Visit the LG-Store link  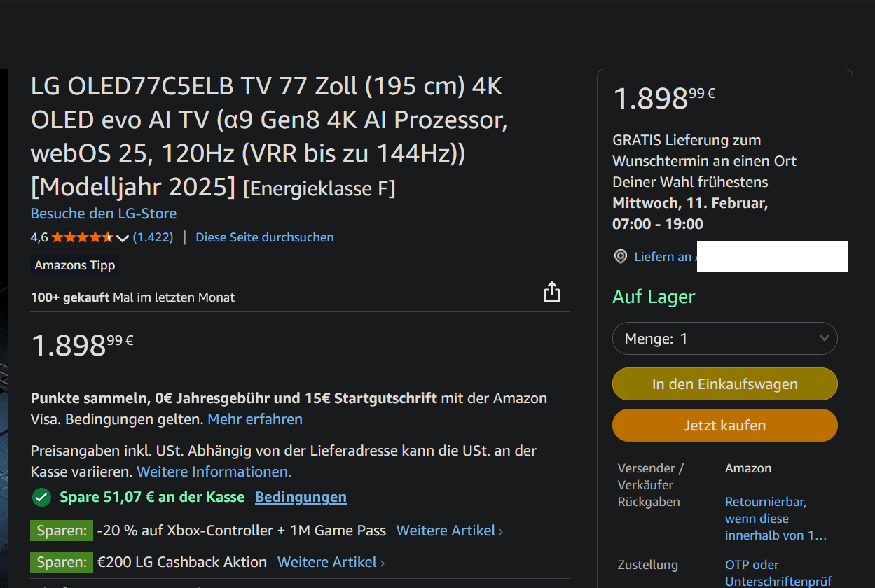click(104, 213)
